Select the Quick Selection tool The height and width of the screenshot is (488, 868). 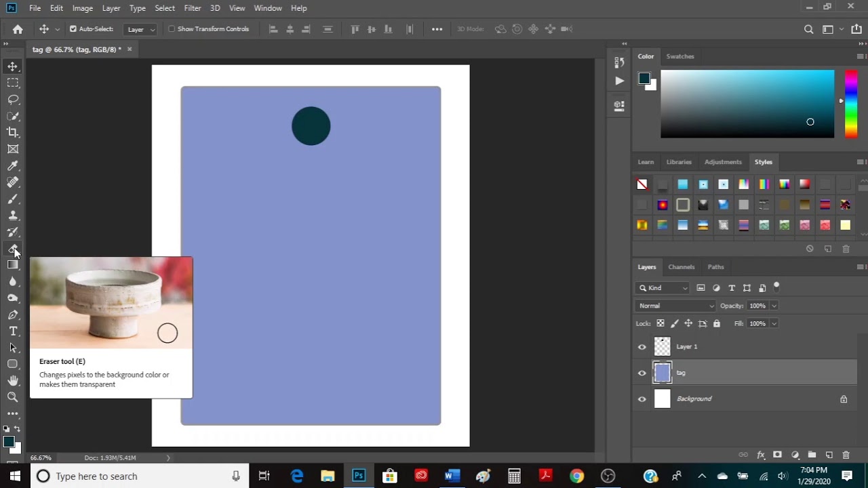(x=13, y=116)
